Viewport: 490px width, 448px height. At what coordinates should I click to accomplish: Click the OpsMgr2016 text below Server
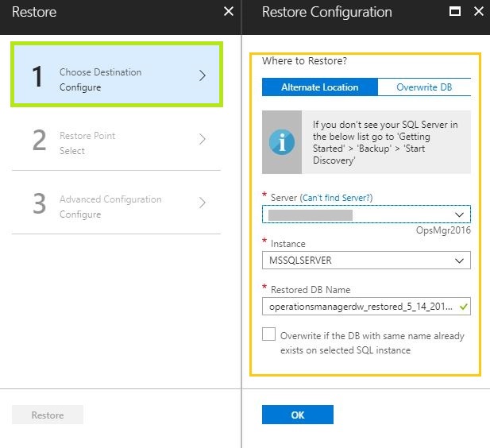443,230
